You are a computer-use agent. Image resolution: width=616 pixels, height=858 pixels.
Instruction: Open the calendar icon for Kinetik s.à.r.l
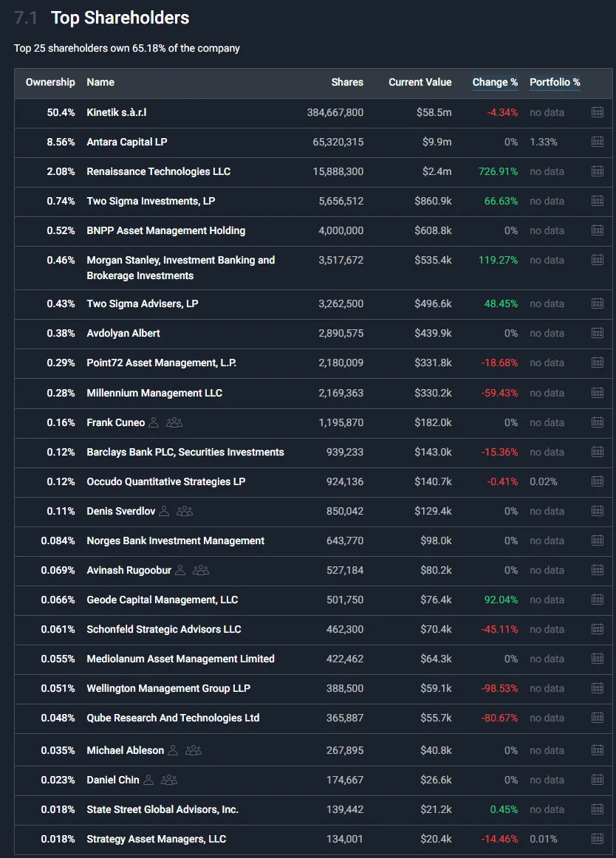598,112
